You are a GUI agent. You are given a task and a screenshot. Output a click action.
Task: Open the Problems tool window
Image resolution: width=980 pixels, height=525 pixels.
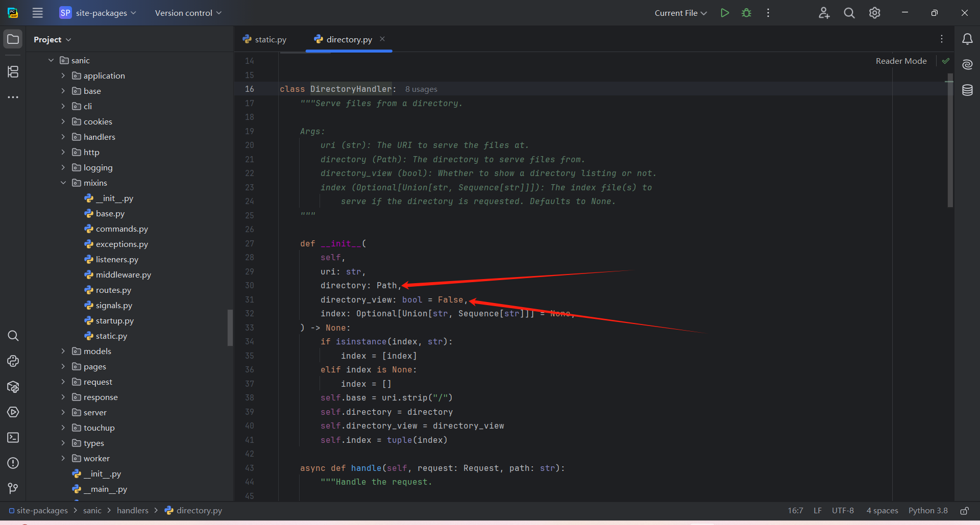(13, 463)
